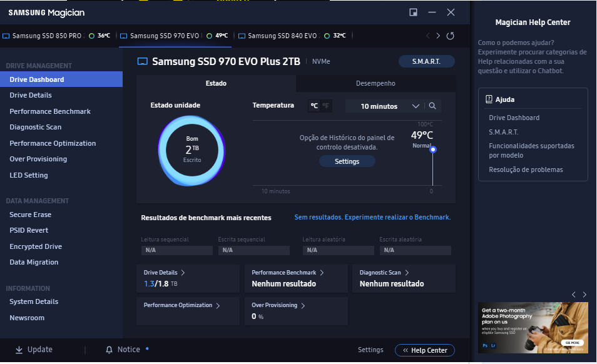Click the Update button label
This screenshot has height=364, width=597.
(39, 350)
